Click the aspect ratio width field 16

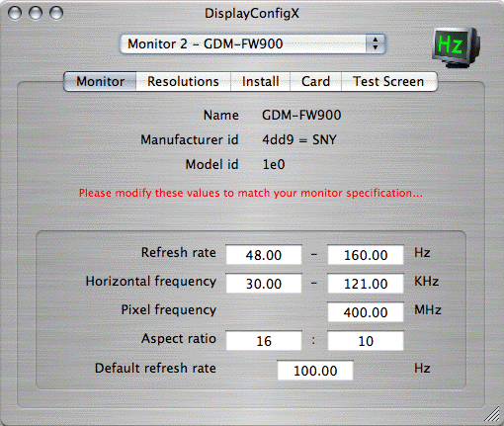264,341
